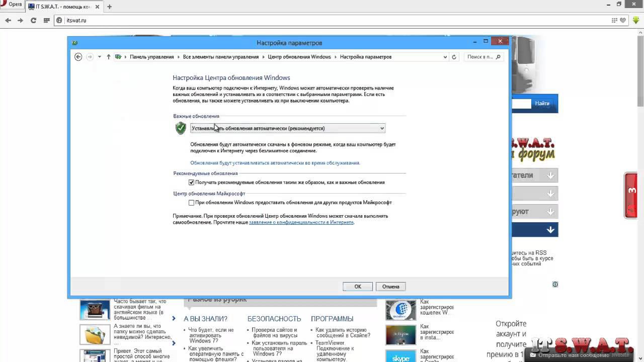Navigate to Все элементы панели управления breadcrumb
This screenshot has height=362, width=644.
pos(221,57)
